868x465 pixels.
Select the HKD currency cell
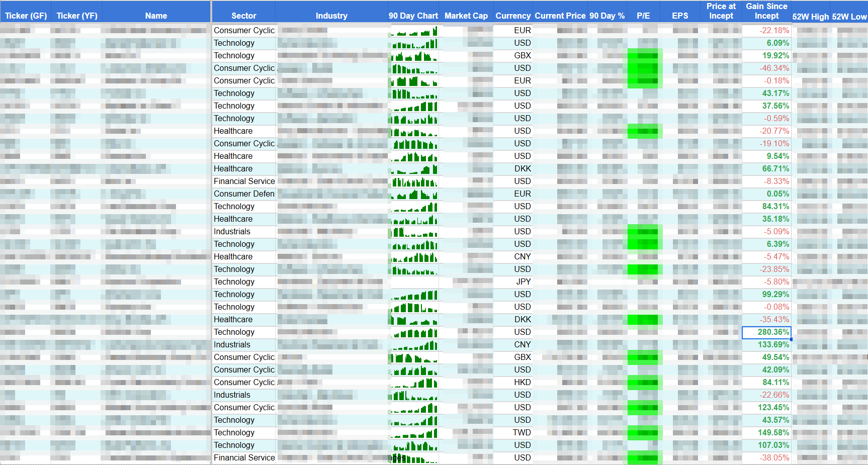click(522, 383)
